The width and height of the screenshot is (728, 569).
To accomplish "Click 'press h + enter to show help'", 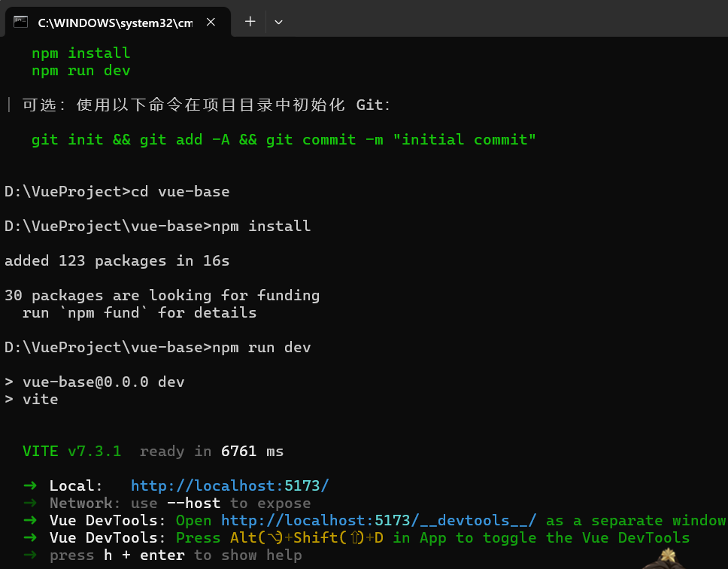I will click(x=175, y=555).
